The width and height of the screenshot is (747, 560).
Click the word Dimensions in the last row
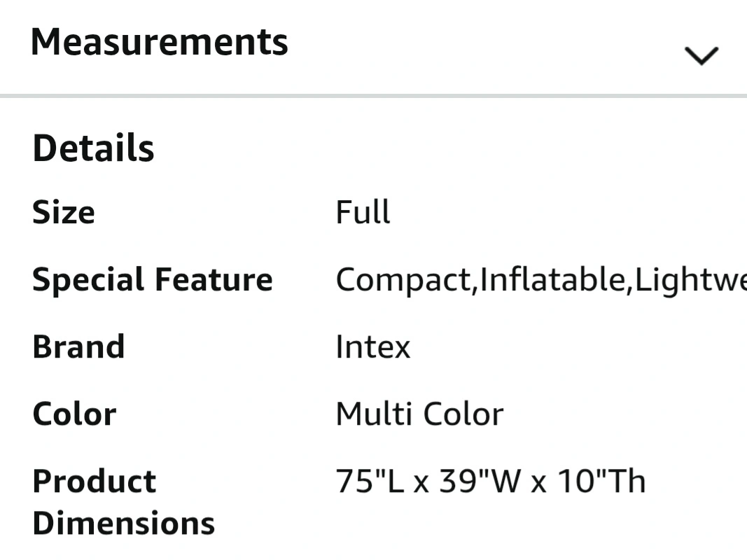pos(124,523)
